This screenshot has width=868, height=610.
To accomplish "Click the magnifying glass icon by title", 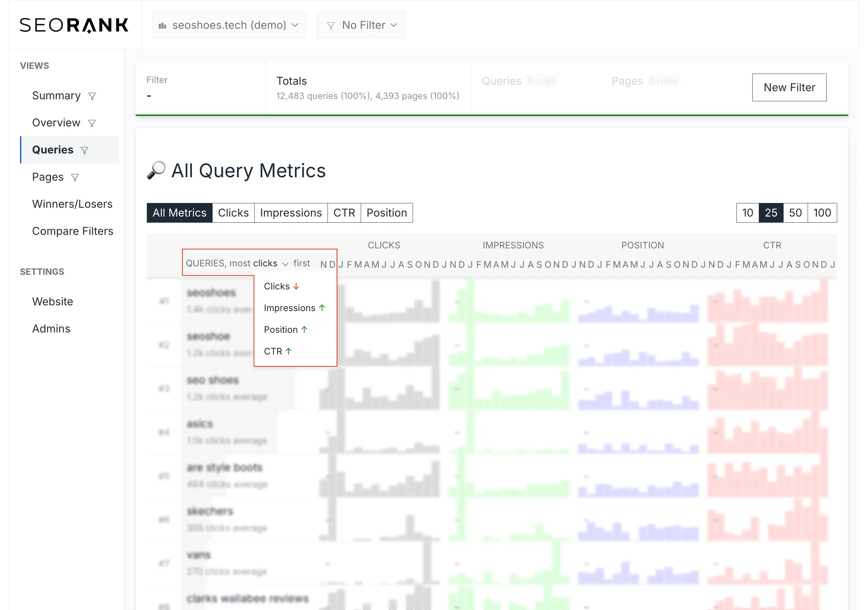I will (156, 170).
